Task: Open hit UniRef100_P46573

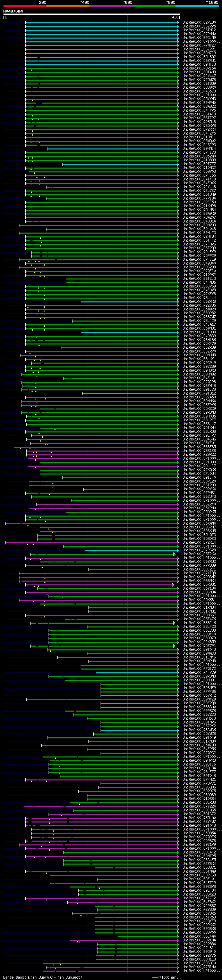Action: 199,91
